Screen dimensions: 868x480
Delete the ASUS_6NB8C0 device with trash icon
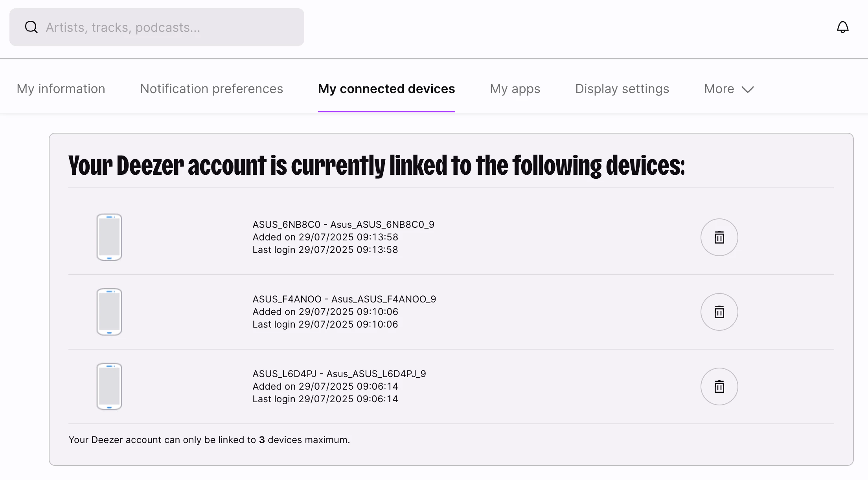click(x=719, y=237)
